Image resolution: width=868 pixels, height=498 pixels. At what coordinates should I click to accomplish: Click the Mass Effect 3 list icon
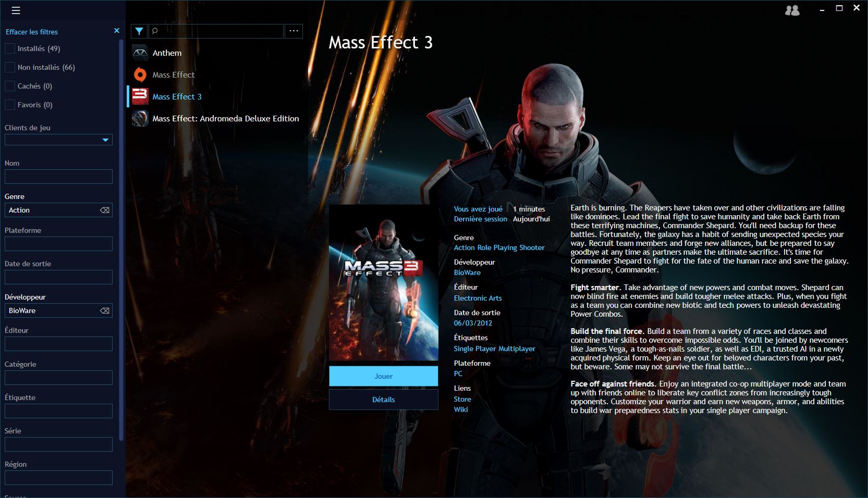pyautogui.click(x=140, y=97)
